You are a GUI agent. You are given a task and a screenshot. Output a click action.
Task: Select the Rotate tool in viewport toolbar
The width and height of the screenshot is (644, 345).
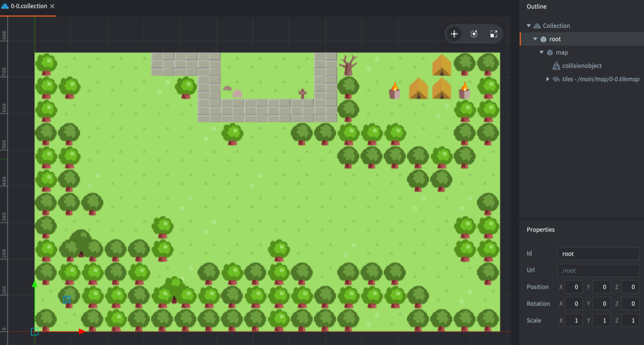coord(474,34)
